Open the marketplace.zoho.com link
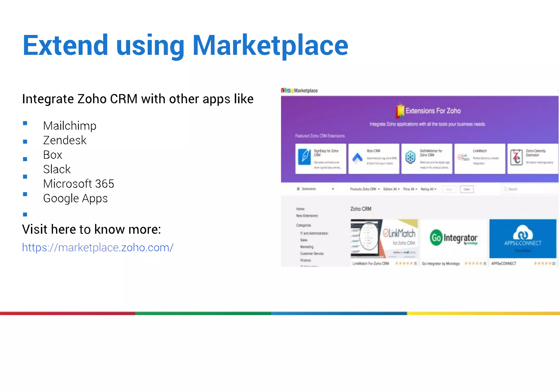 98,247
